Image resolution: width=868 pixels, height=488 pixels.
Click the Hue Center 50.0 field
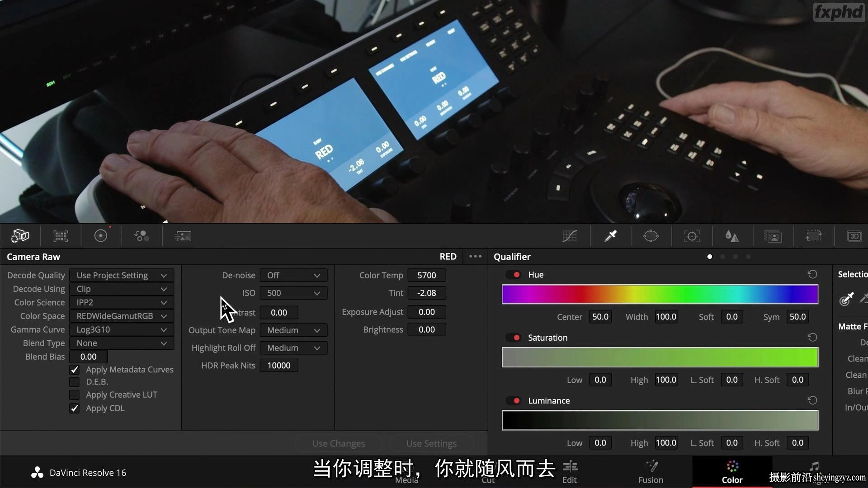click(x=600, y=317)
